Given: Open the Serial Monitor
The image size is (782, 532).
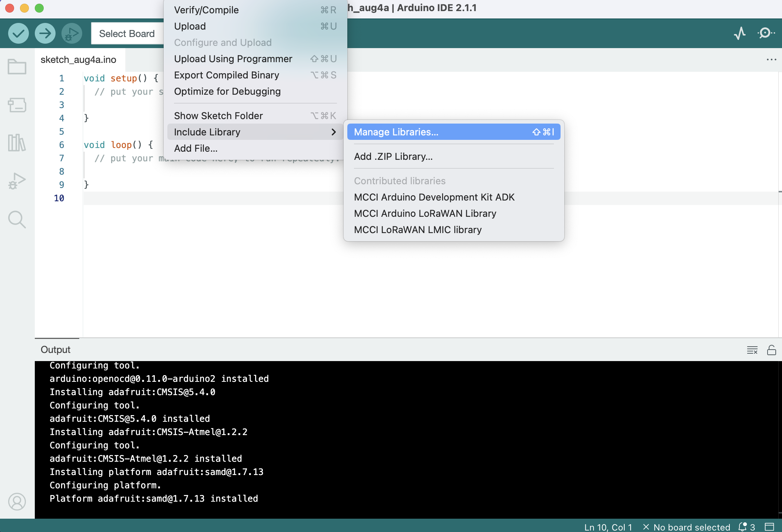Looking at the screenshot, I should (x=766, y=33).
